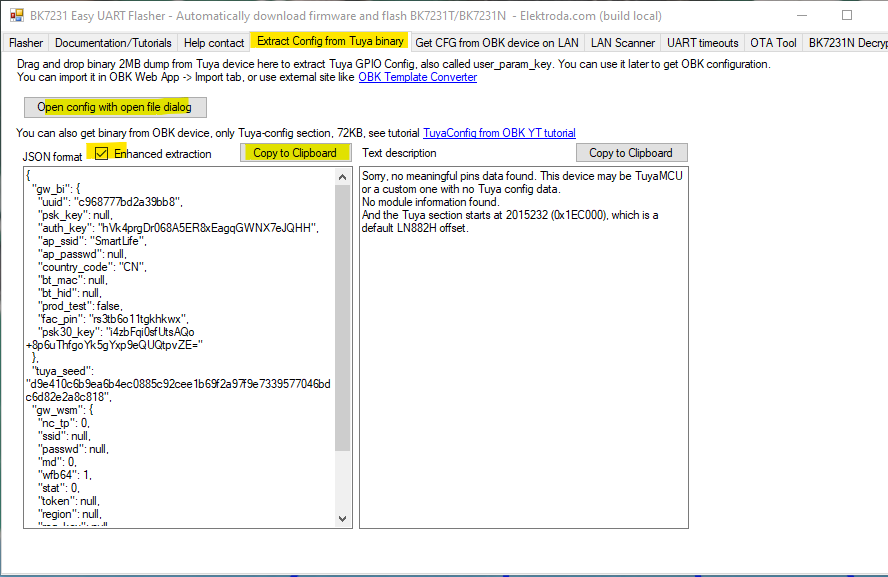Switch to the Flasher tab

pyautogui.click(x=26, y=43)
